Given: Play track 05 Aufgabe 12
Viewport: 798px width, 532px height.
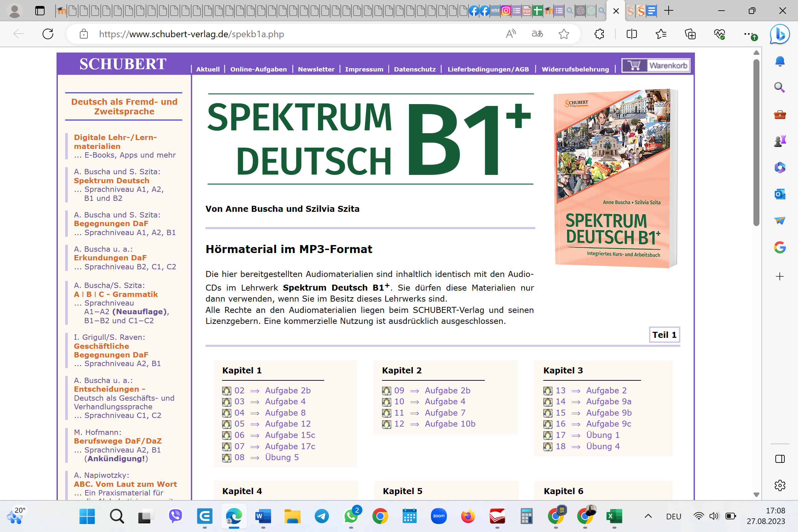Looking at the screenshot, I should tap(288, 424).
